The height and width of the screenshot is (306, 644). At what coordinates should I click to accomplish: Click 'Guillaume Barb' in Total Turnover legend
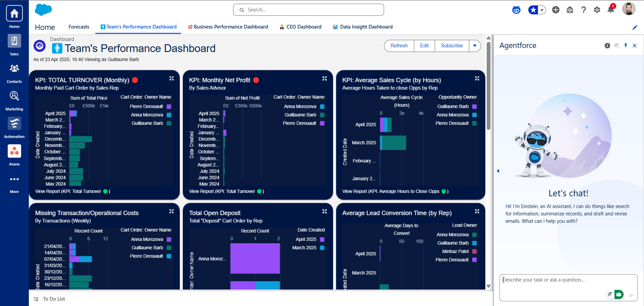147,123
